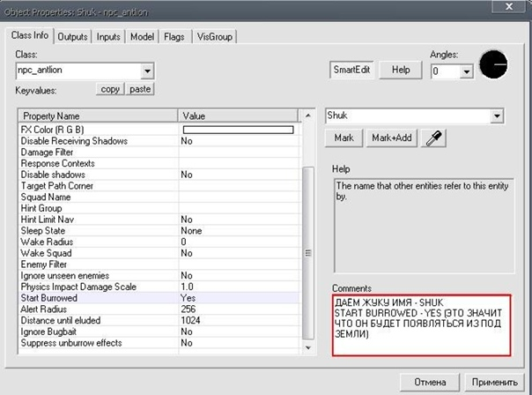Click the Property Name column header
This screenshot has height=395, width=532.
tap(98, 116)
